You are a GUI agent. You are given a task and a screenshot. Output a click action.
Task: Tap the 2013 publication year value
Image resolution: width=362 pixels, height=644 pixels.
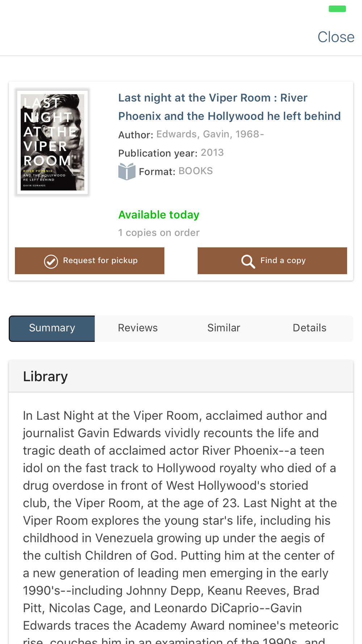point(212,152)
